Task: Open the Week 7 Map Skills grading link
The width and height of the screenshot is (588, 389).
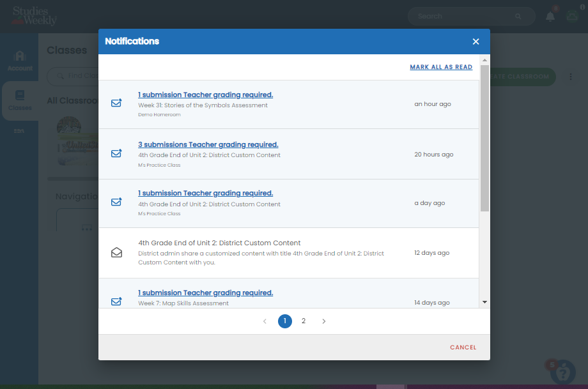Action: point(206,293)
